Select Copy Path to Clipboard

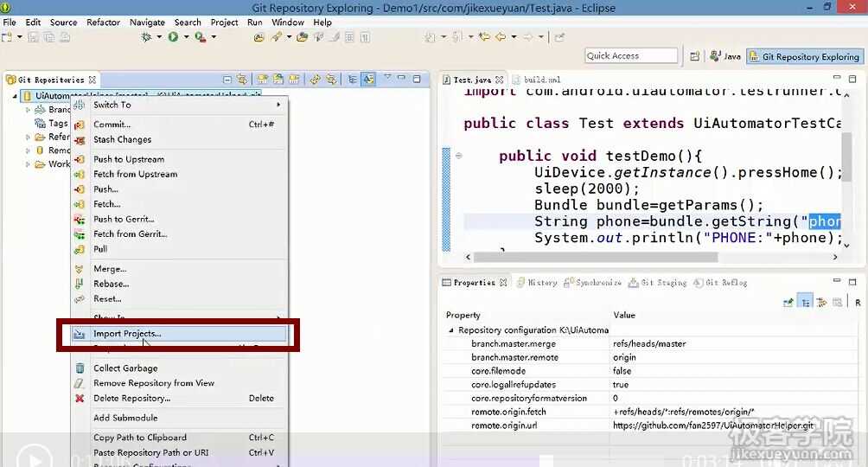(x=179, y=438)
